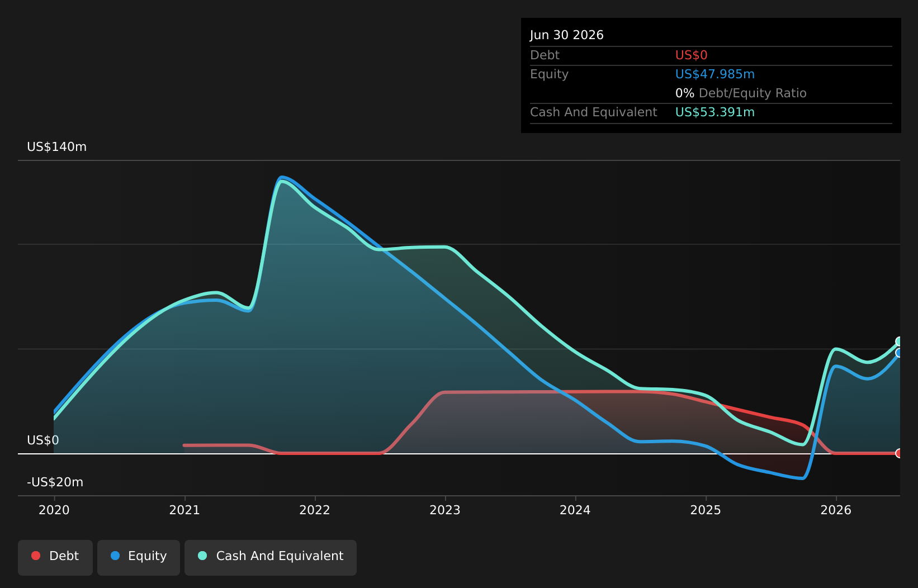Click the 0% Debt/Equity Ratio text

tap(741, 93)
